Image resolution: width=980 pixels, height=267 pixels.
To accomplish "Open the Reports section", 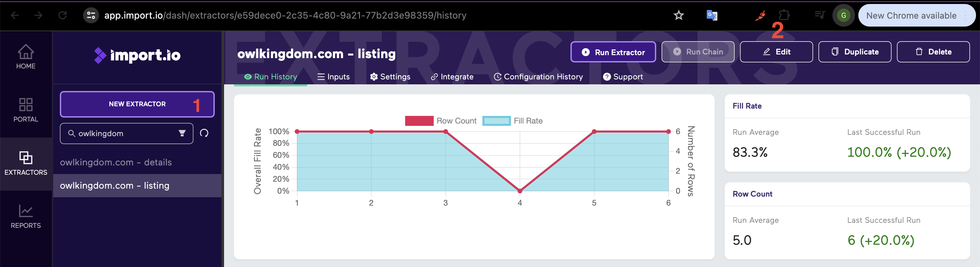I will 26,217.
